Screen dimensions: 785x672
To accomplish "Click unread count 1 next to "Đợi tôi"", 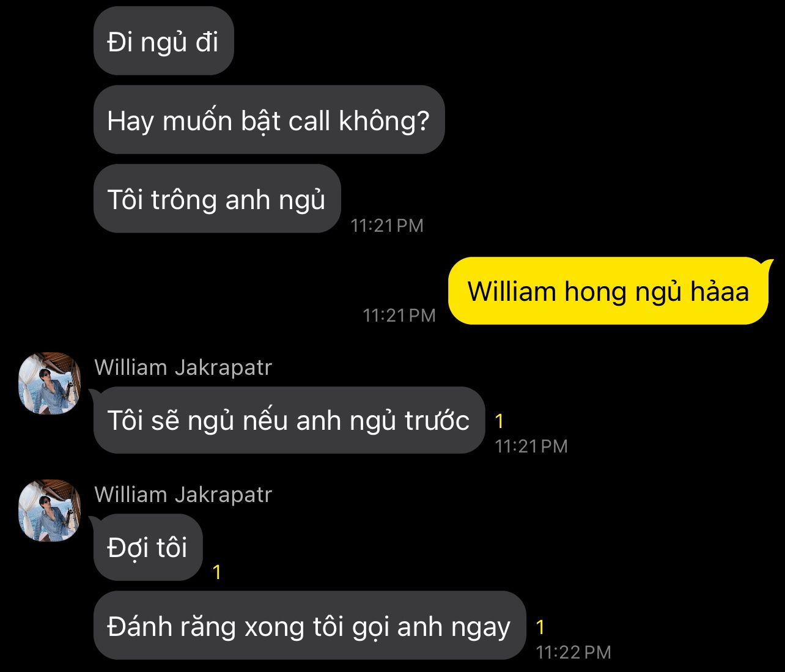I will click(x=216, y=572).
